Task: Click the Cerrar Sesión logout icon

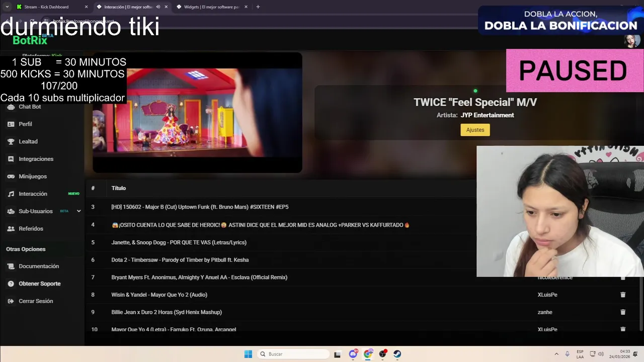Action: pyautogui.click(x=11, y=301)
